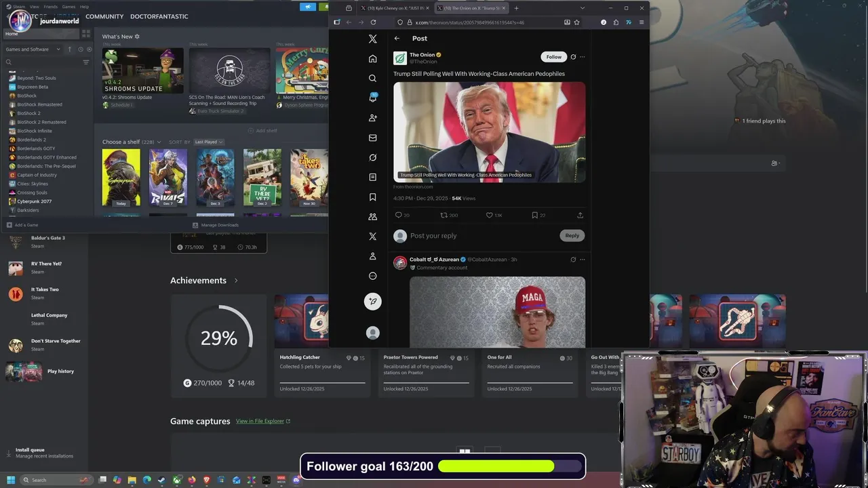Open the Grok icon in X sidebar
The height and width of the screenshot is (488, 868).
[x=372, y=157]
